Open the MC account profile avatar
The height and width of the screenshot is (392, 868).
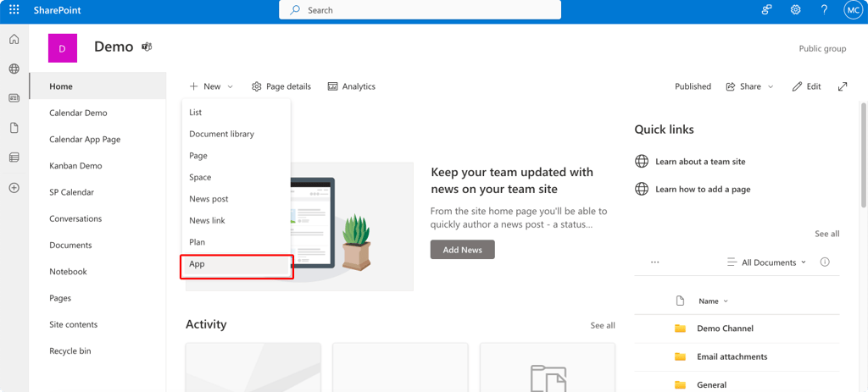[853, 10]
